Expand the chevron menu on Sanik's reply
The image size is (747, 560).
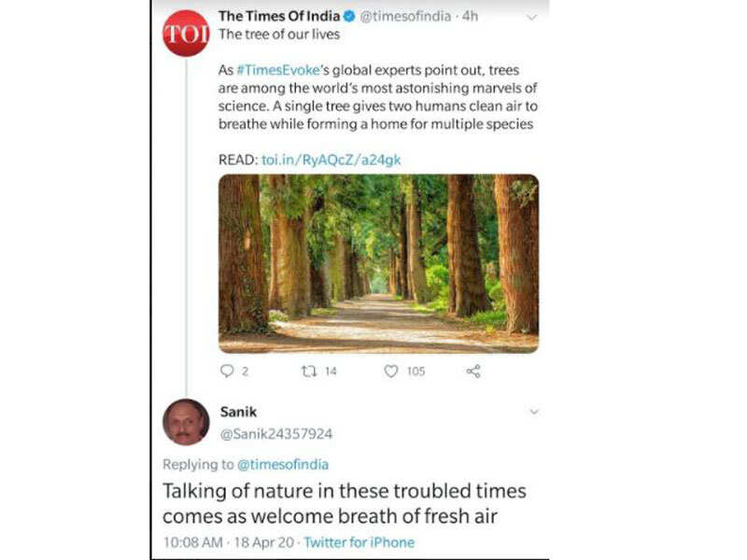pyautogui.click(x=534, y=412)
